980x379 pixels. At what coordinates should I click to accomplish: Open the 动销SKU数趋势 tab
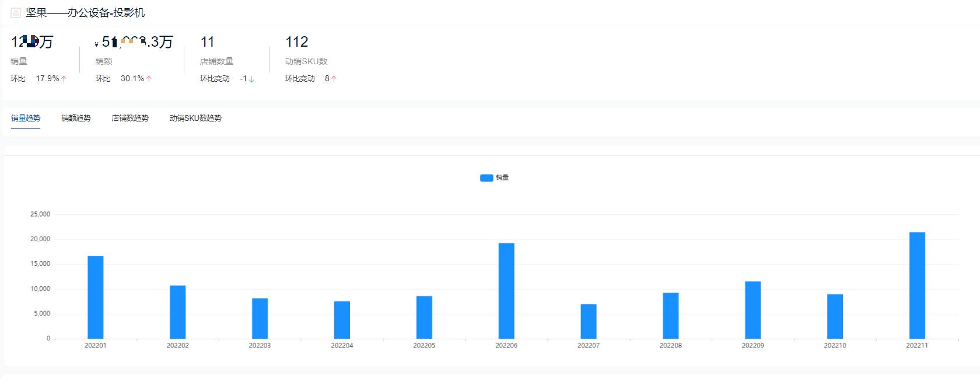[195, 118]
